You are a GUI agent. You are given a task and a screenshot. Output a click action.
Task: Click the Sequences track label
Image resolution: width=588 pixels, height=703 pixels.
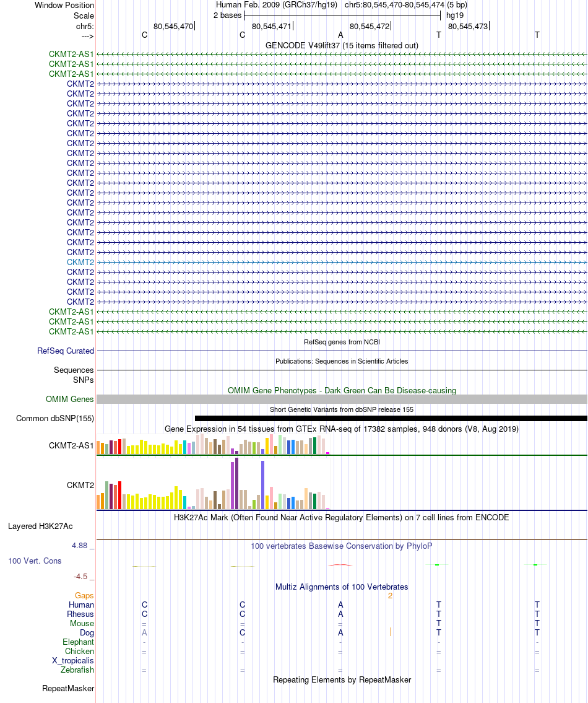[74, 370]
